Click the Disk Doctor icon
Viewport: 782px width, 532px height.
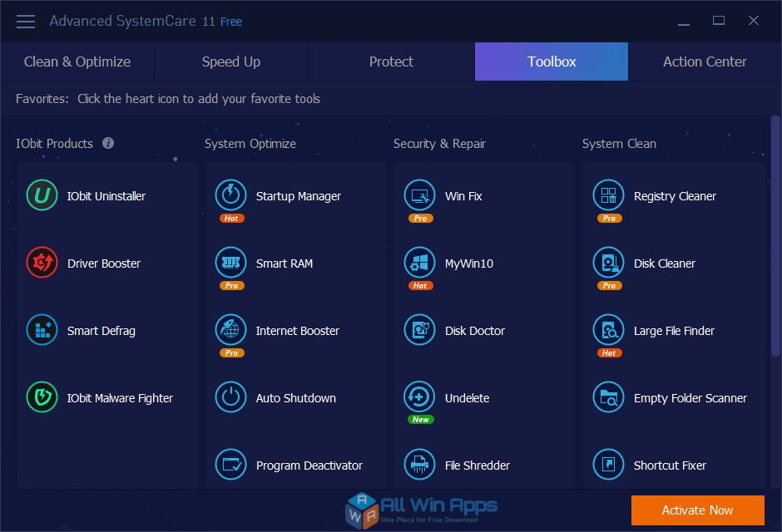pyautogui.click(x=420, y=330)
